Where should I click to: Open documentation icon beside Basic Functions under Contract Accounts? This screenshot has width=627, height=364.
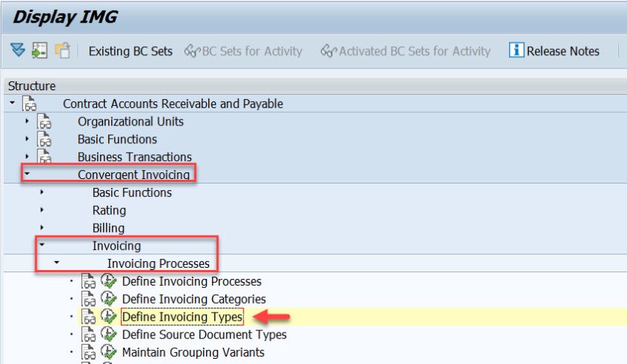click(x=45, y=139)
